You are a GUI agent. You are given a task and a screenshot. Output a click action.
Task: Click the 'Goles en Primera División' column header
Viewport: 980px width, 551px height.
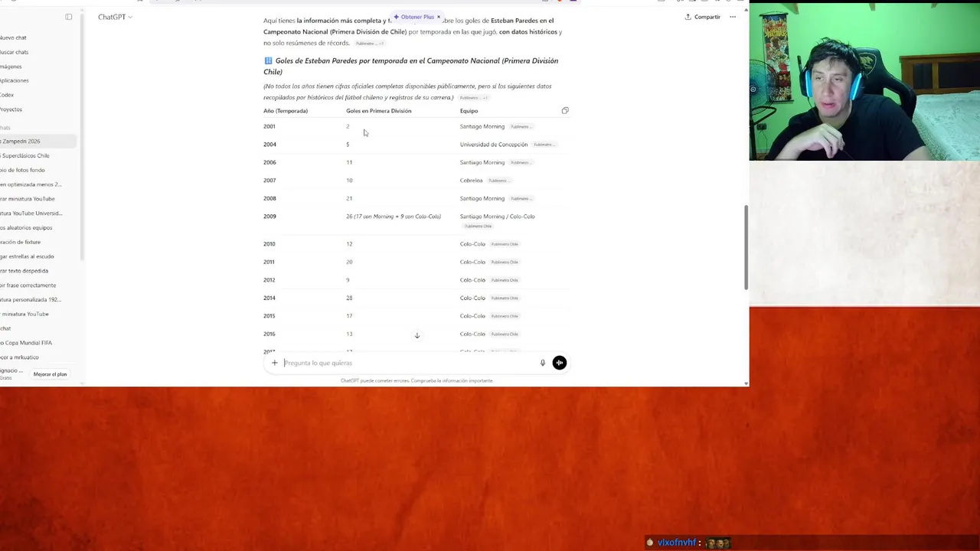pos(378,111)
